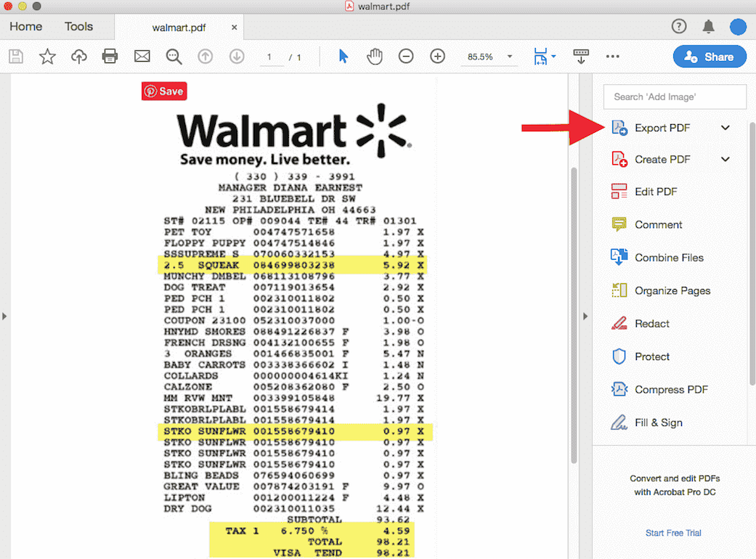
Task: Open the Redact tool
Action: tap(641, 323)
